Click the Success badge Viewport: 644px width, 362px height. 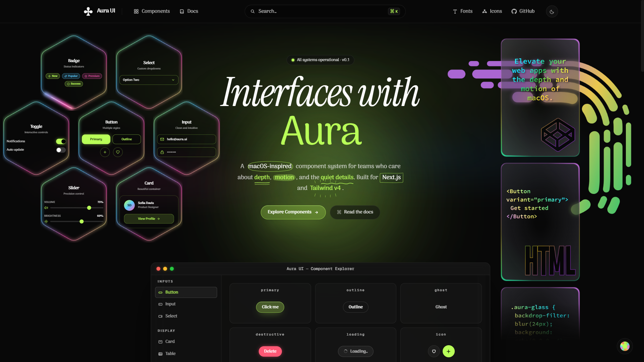tap(74, 84)
